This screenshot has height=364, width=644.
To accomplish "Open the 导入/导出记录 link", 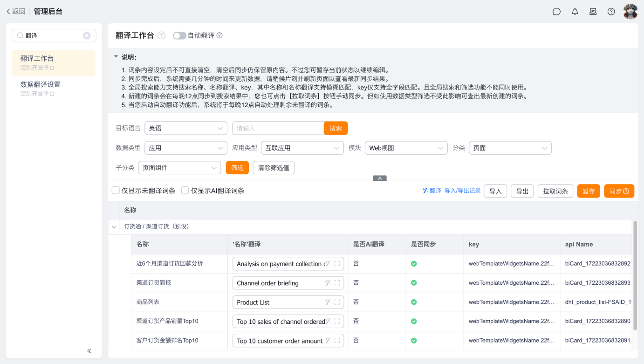I will 462,191.
